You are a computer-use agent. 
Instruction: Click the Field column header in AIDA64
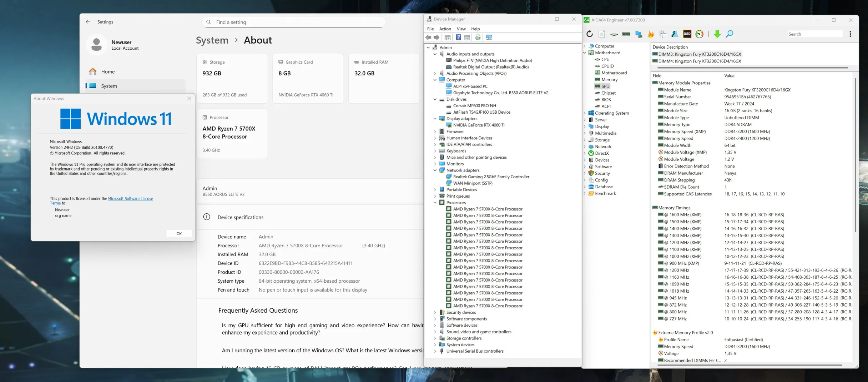point(687,76)
